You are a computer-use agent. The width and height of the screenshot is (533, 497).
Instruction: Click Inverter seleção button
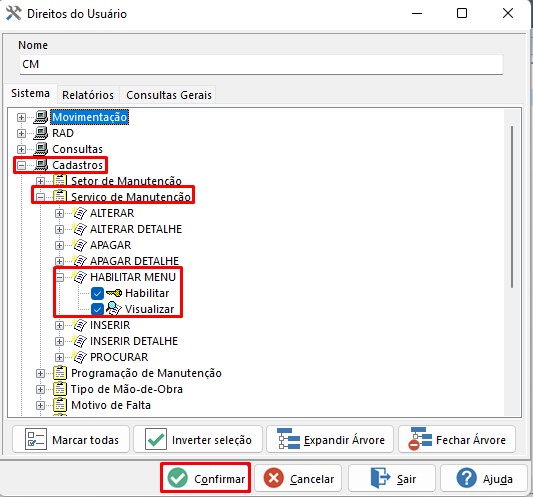[198, 440]
